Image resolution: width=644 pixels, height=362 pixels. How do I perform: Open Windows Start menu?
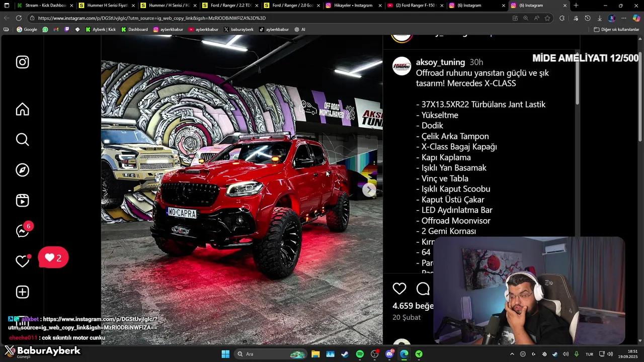[225, 354]
